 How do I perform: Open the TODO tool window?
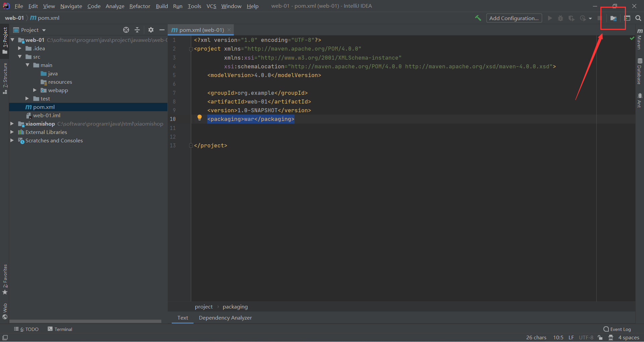click(x=26, y=329)
